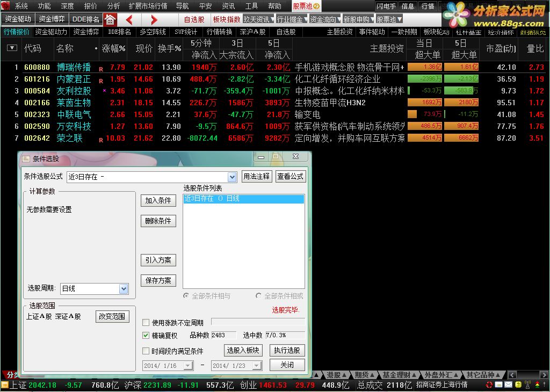Select 全部条件相或 radio button

tap(258, 296)
